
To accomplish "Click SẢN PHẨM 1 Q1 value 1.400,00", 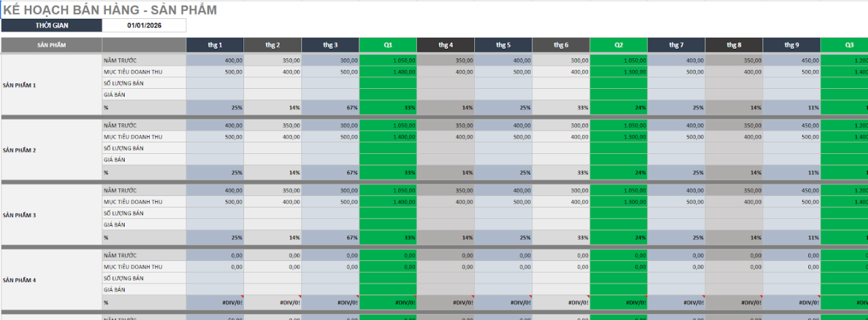I will click(388, 71).
